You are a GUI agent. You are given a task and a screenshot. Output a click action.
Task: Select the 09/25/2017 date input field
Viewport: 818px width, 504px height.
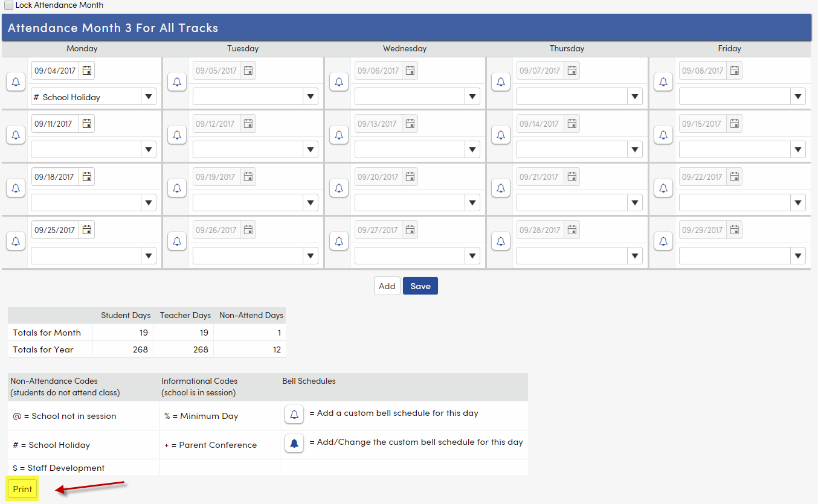point(54,229)
